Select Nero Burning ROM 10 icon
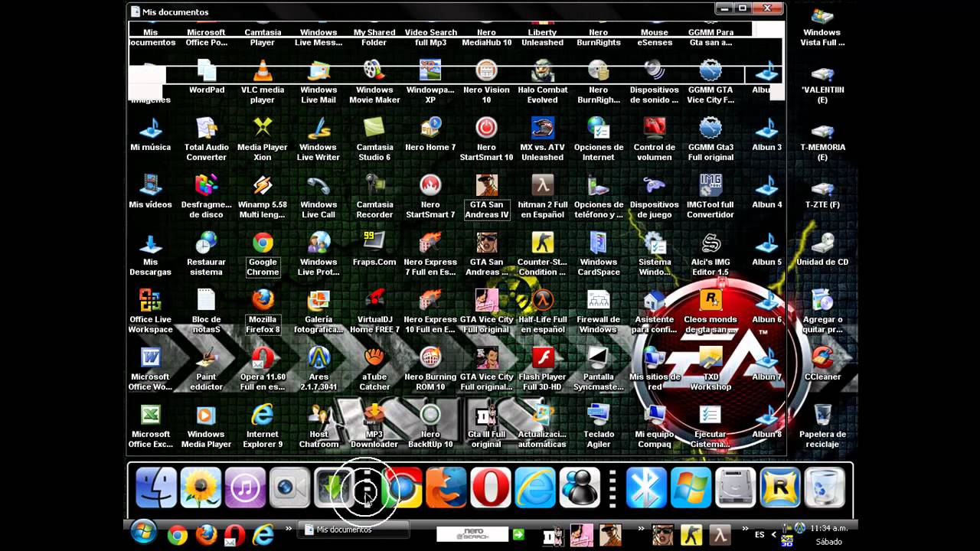980x551 pixels. point(430,370)
